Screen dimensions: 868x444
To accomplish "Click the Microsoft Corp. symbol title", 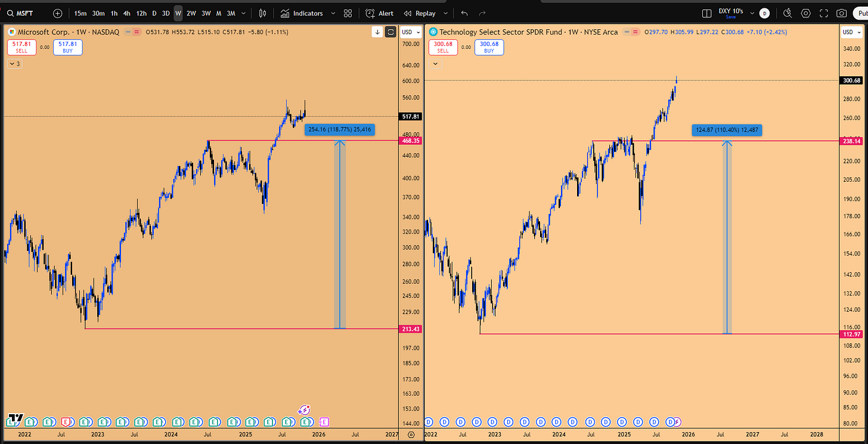I will [x=42, y=32].
